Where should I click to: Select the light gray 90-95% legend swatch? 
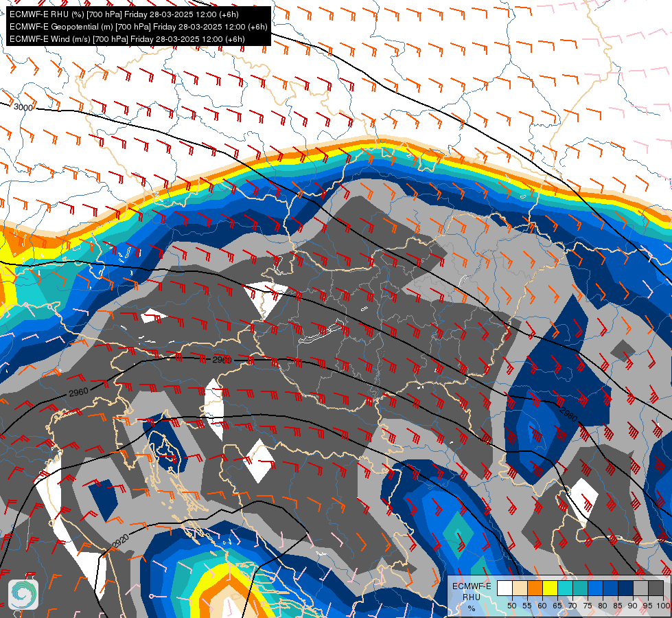640,588
